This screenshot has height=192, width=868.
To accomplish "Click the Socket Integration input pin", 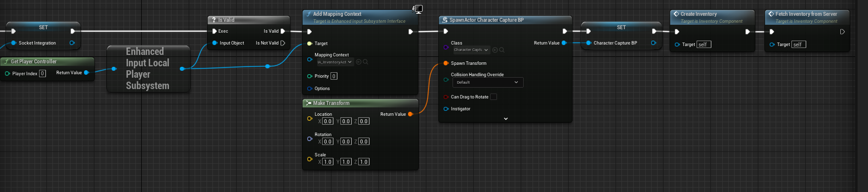I will (x=14, y=43).
